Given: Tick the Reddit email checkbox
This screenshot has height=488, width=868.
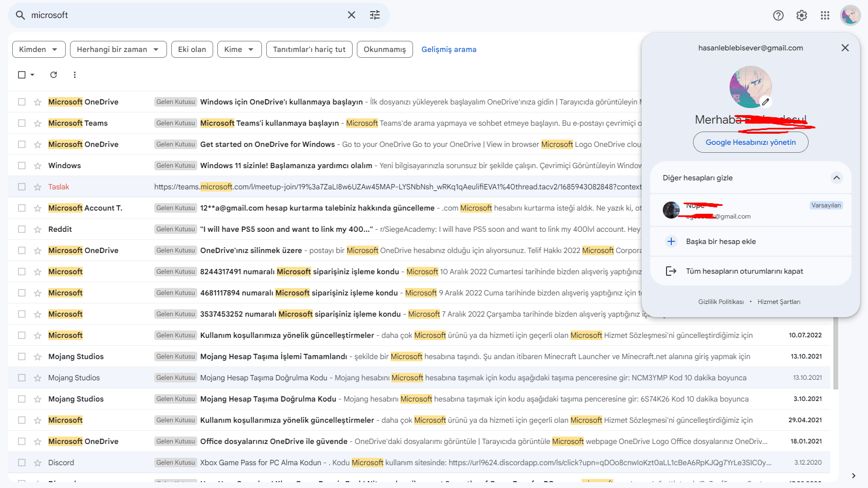Looking at the screenshot, I should click(22, 229).
